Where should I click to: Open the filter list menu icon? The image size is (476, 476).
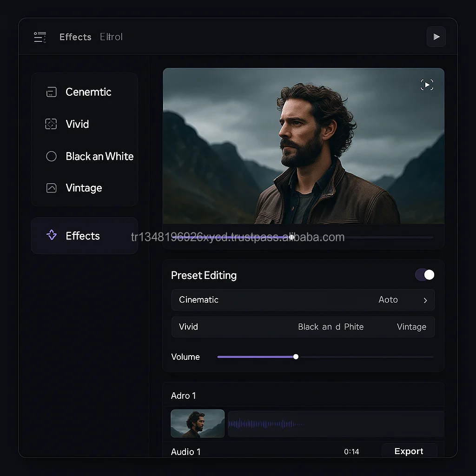40,37
